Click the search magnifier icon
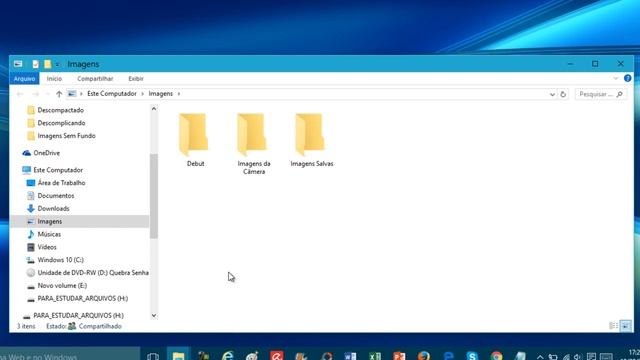Viewport: 640px width, 360px height. click(620, 94)
